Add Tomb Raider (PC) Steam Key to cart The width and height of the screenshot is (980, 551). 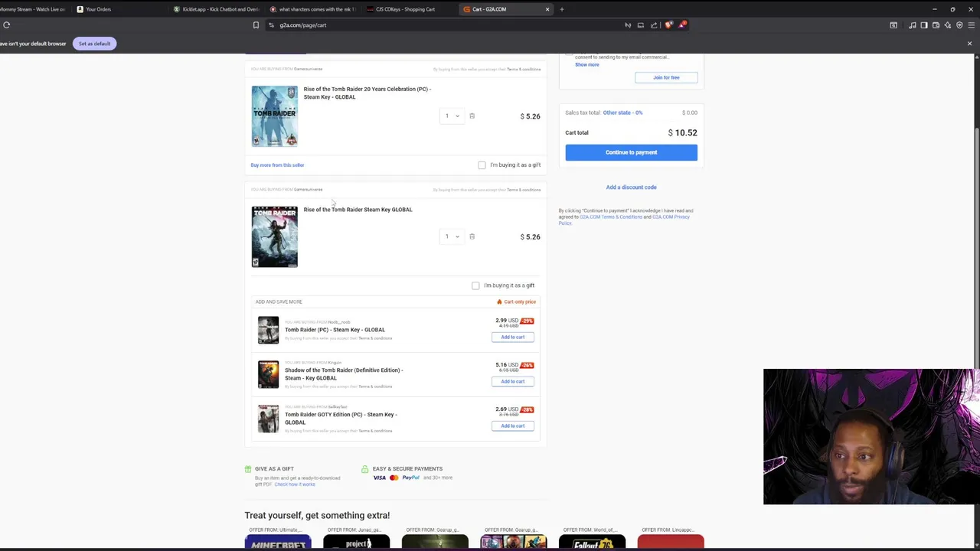(512, 337)
